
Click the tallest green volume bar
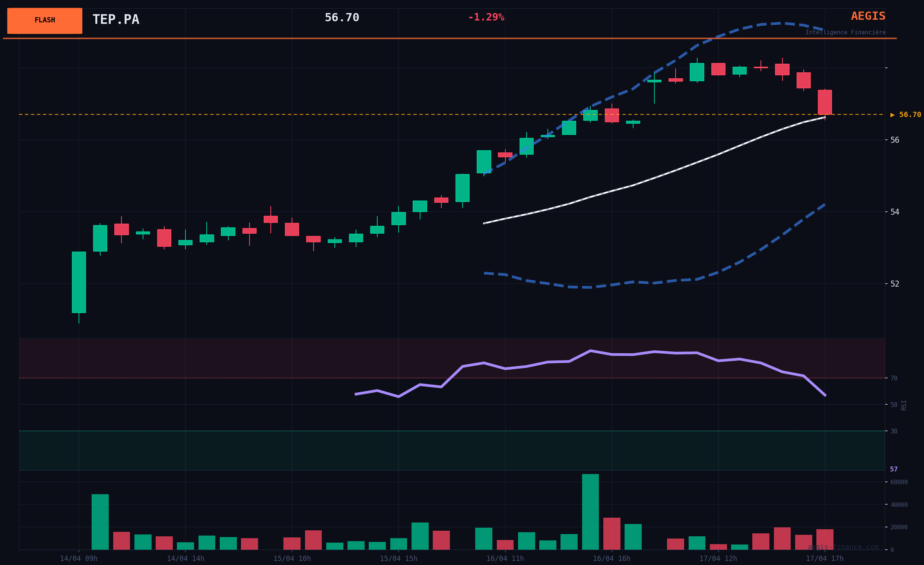tap(590, 512)
